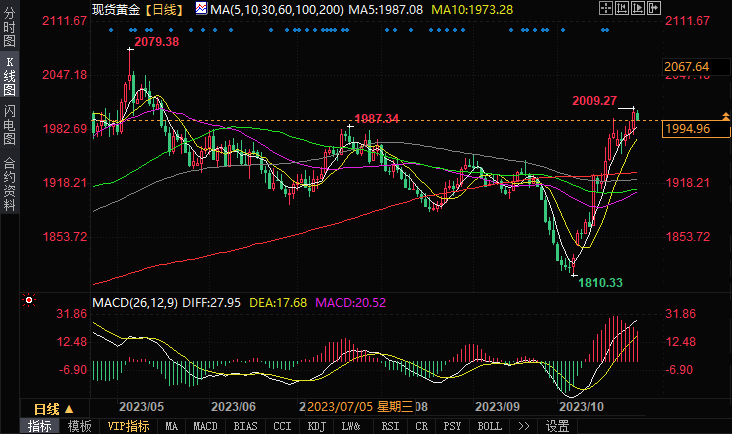The image size is (732, 434).
Task: Apply the CR indicator
Action: point(422,426)
